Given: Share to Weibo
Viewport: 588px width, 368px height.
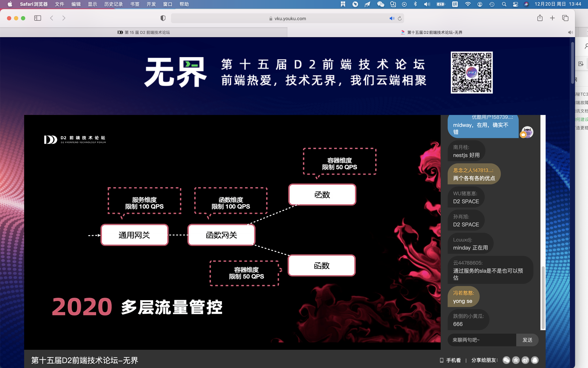Looking at the screenshot, I should (x=525, y=360).
